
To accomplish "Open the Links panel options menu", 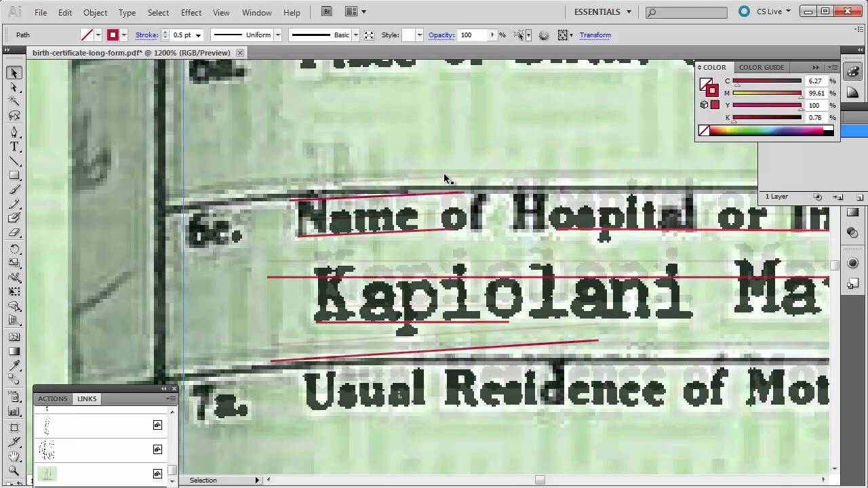I will coord(171,399).
